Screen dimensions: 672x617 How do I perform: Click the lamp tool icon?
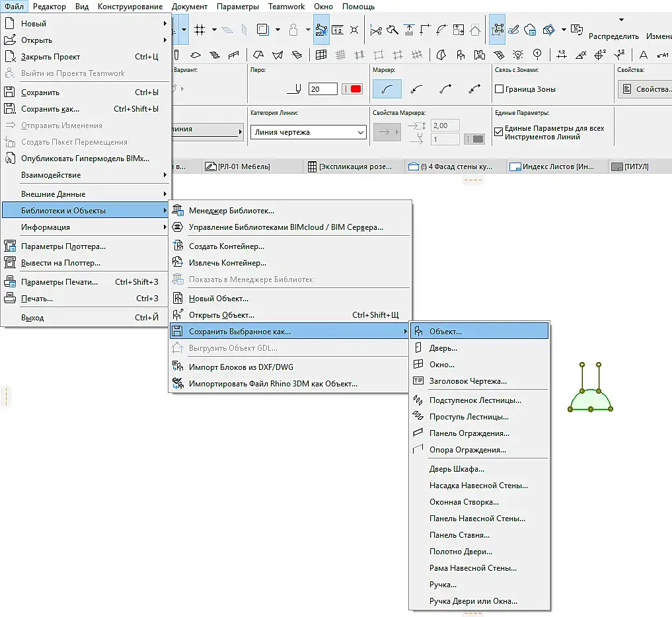(518, 55)
